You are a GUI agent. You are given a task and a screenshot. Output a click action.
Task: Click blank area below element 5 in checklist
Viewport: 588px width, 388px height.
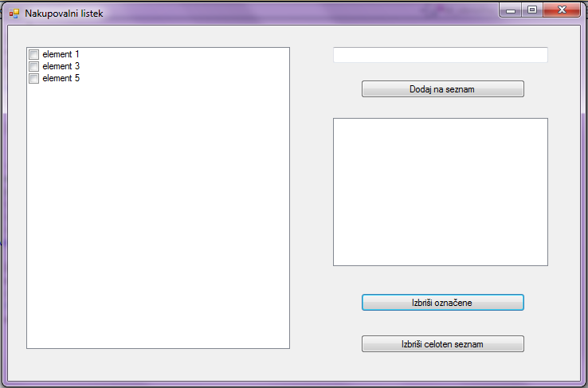coord(158,216)
